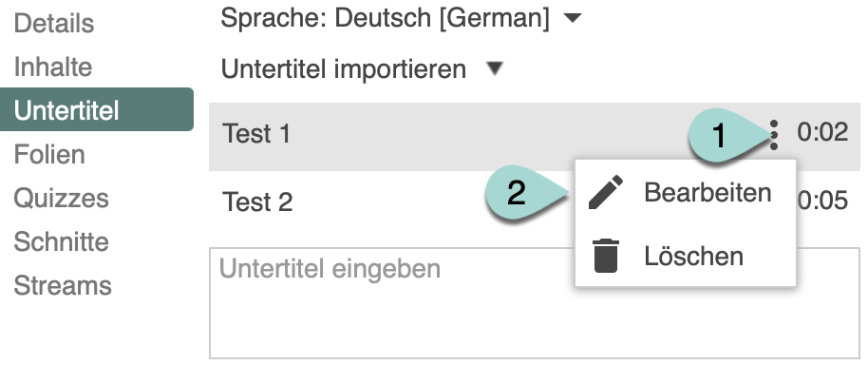Select Löschen in the context menu

(693, 256)
